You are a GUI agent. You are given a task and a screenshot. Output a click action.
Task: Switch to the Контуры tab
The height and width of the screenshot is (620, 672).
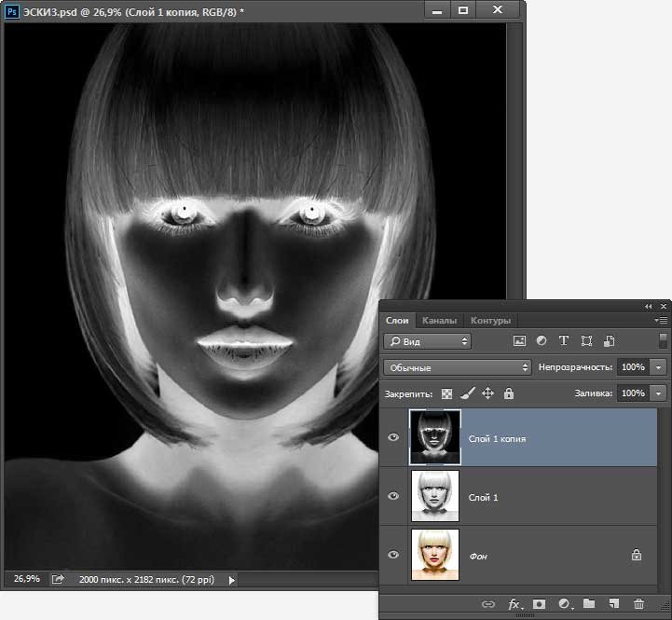[x=490, y=321]
